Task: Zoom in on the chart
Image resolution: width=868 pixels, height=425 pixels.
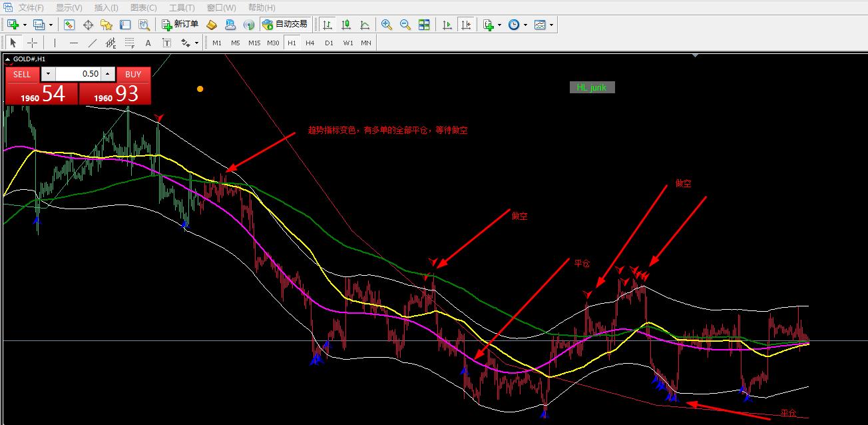Action: click(x=387, y=25)
